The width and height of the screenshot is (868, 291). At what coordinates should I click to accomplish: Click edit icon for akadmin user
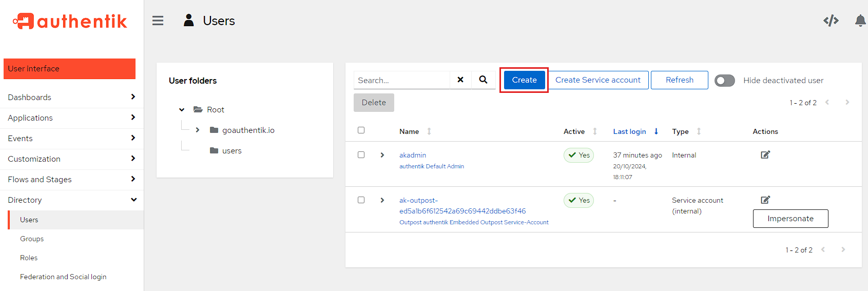click(765, 154)
